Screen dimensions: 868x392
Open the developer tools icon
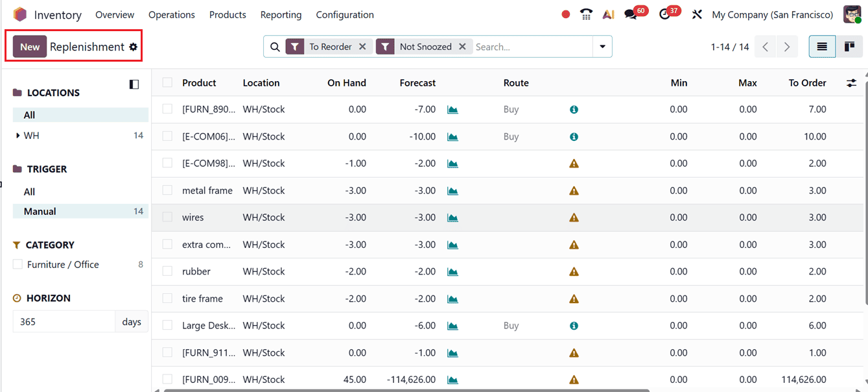697,14
